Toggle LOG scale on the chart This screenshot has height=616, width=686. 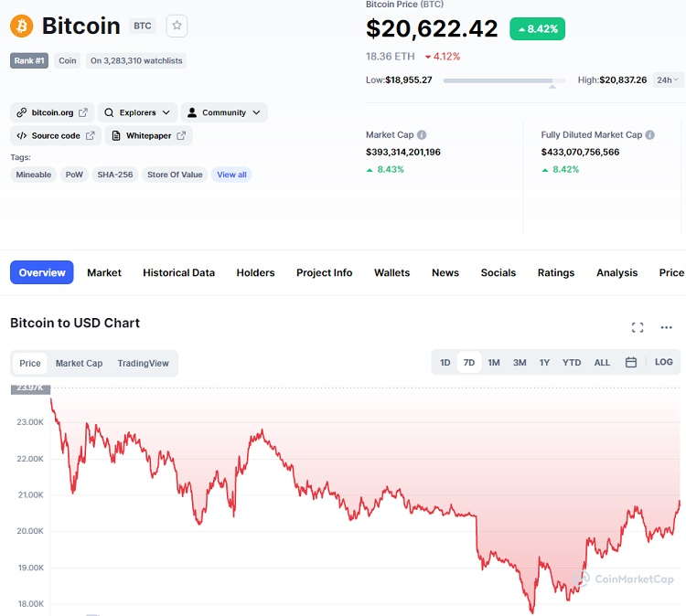664,363
